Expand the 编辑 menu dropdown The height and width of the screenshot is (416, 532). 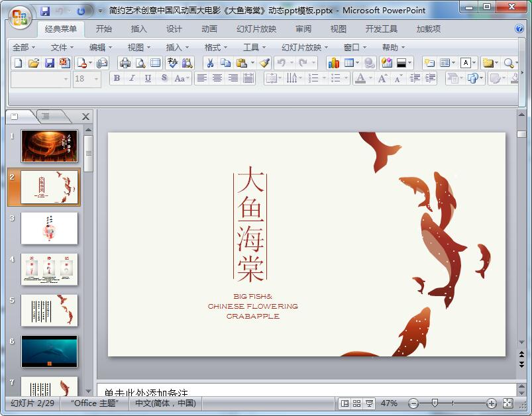101,48
